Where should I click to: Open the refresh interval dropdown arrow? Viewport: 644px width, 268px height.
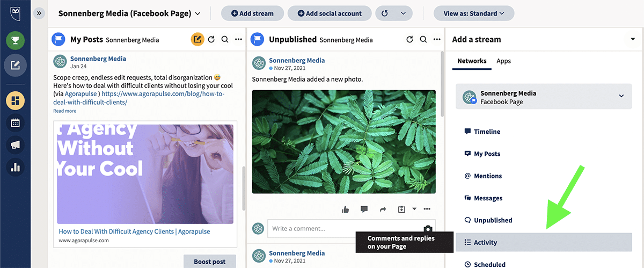(403, 13)
